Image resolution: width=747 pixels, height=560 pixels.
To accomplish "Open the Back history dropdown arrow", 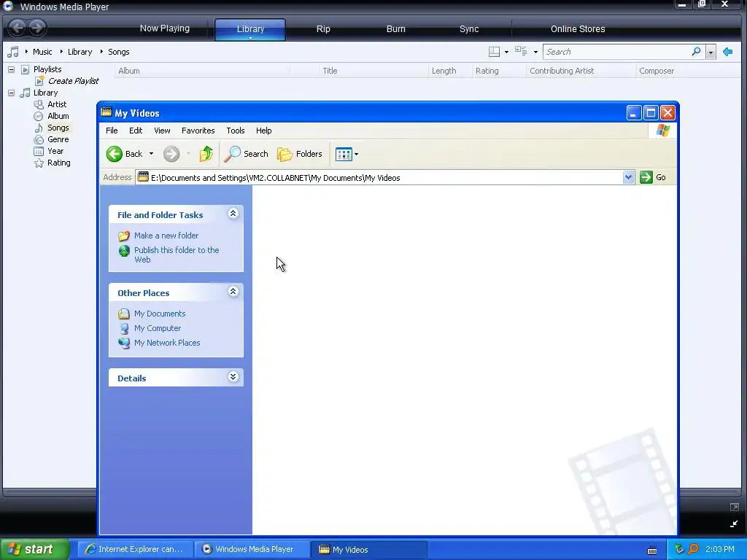I will click(152, 154).
